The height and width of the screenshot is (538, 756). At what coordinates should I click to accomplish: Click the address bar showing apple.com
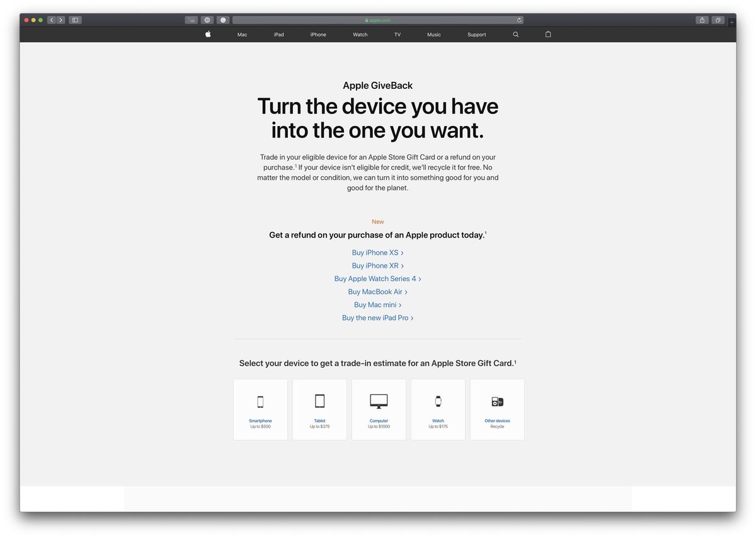tap(377, 20)
